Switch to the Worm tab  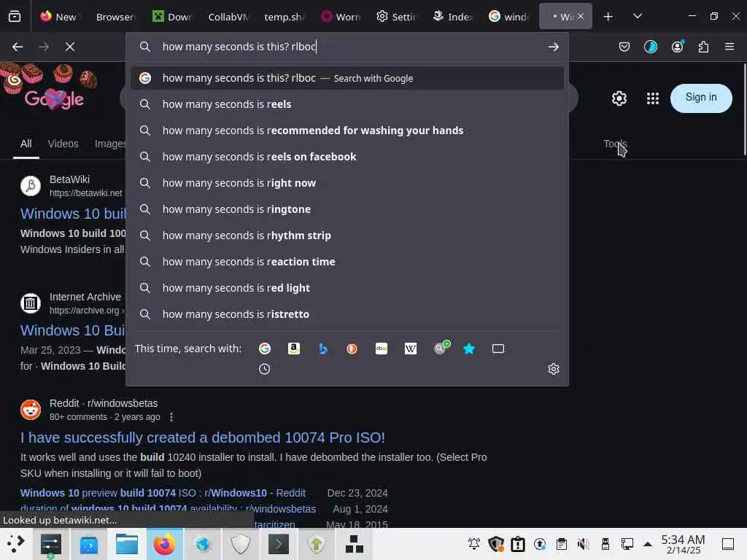pos(341,17)
